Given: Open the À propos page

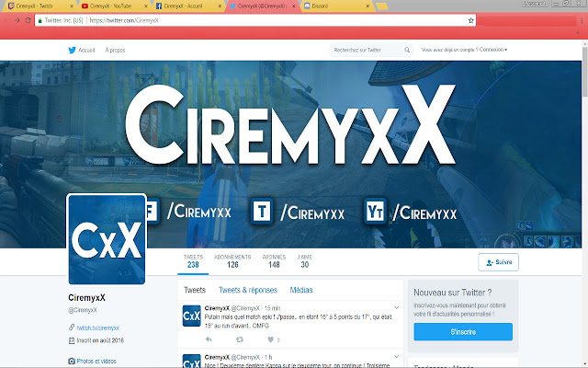Looking at the screenshot, I should 115,50.
